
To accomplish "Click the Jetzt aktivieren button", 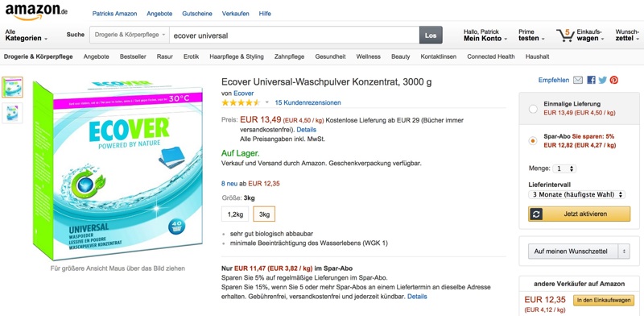I will coord(579,214).
